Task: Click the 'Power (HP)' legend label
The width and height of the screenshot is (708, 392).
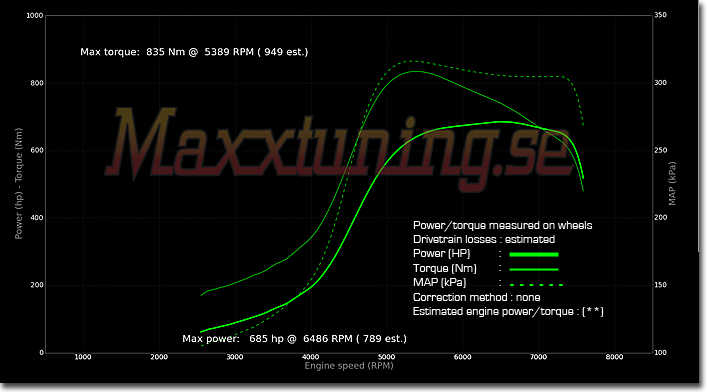Action: tap(442, 254)
